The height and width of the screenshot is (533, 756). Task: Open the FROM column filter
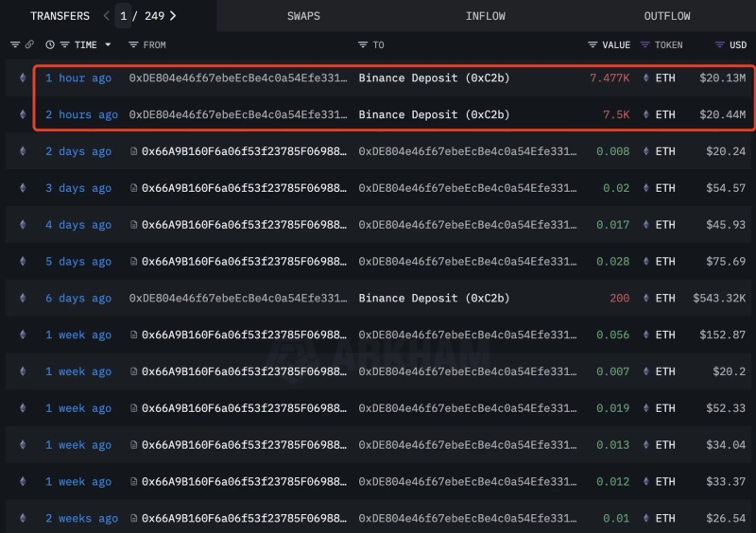[133, 44]
